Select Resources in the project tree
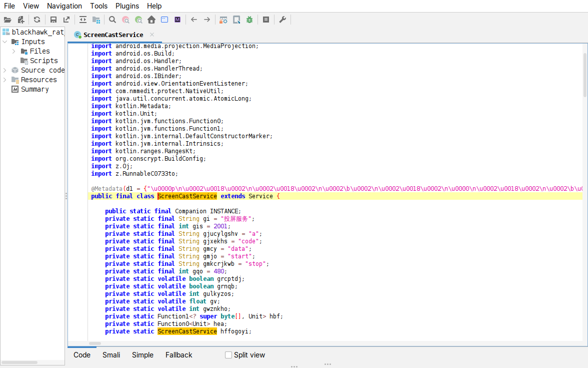 click(38, 80)
